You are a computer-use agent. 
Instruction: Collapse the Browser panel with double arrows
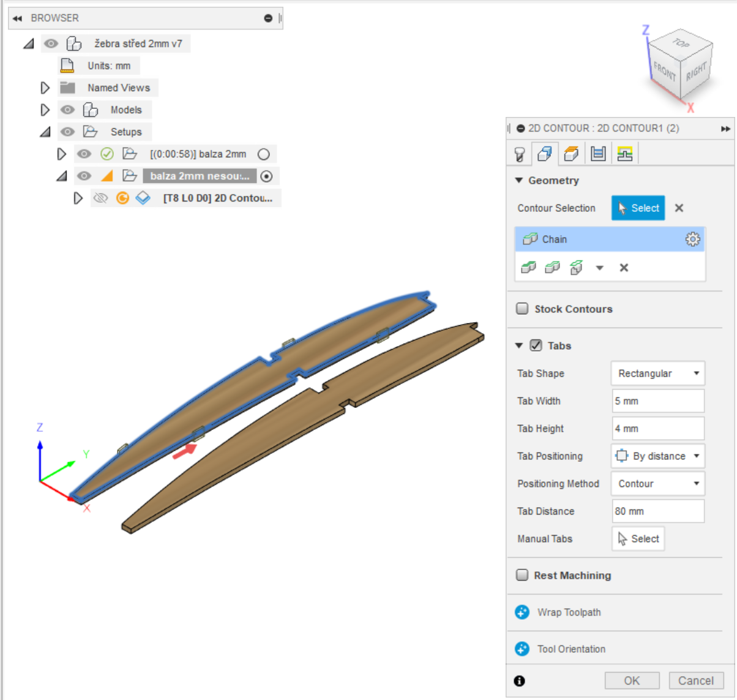pos(17,18)
